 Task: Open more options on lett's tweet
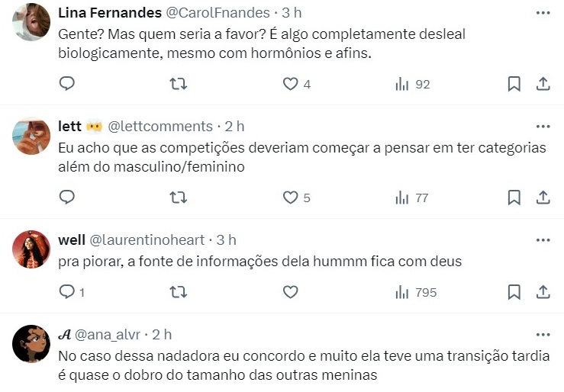543,126
